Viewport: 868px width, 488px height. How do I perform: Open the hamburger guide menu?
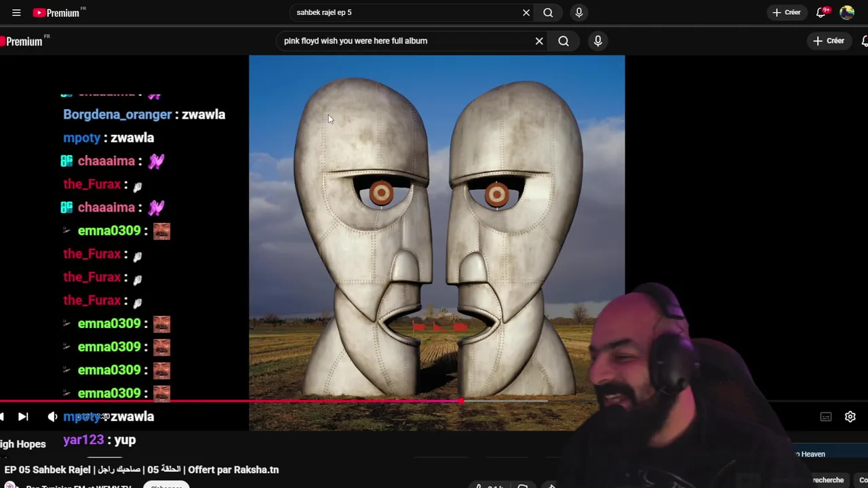coord(16,12)
